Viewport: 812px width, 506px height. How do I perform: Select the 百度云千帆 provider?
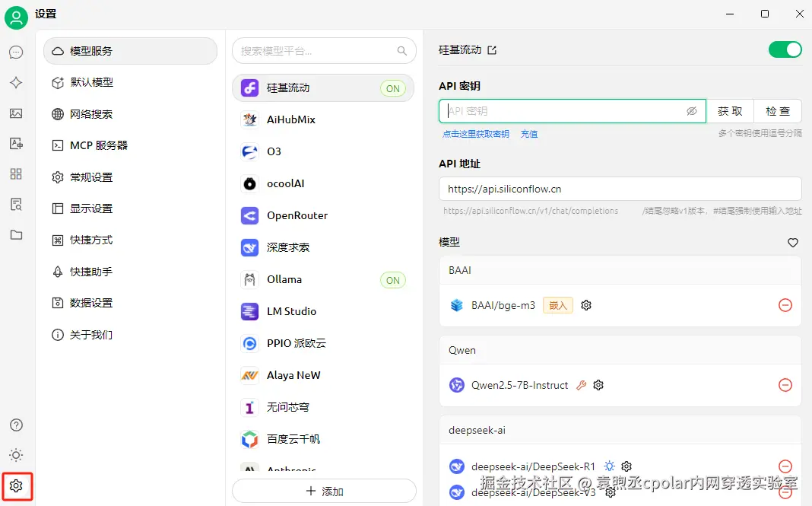323,440
